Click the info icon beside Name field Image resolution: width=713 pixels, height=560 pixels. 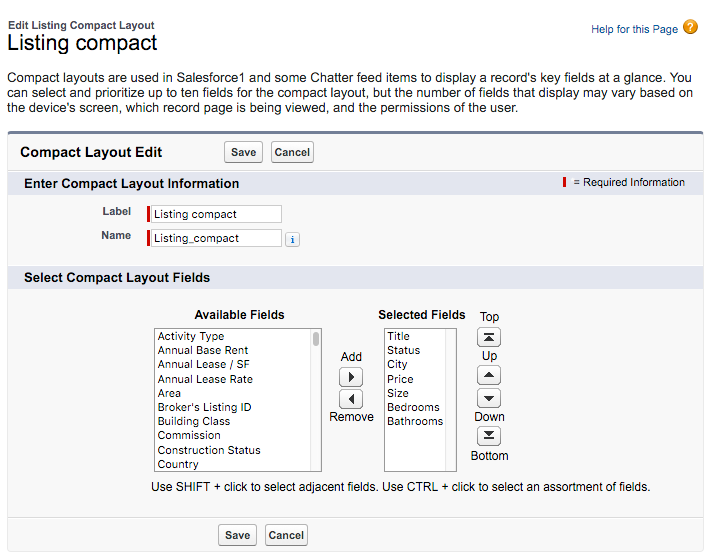(x=292, y=239)
